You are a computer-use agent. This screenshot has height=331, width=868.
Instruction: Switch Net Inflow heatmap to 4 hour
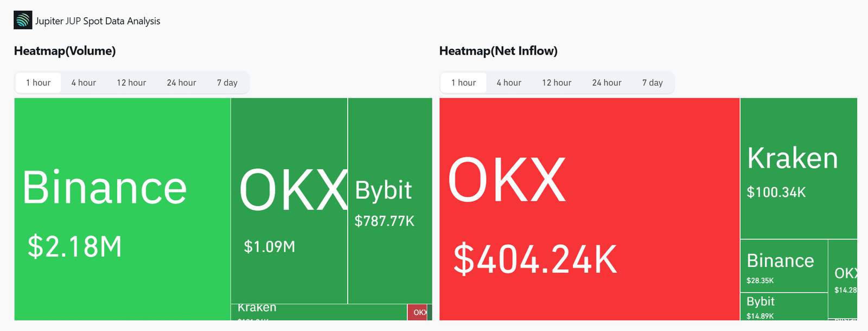pyautogui.click(x=509, y=82)
